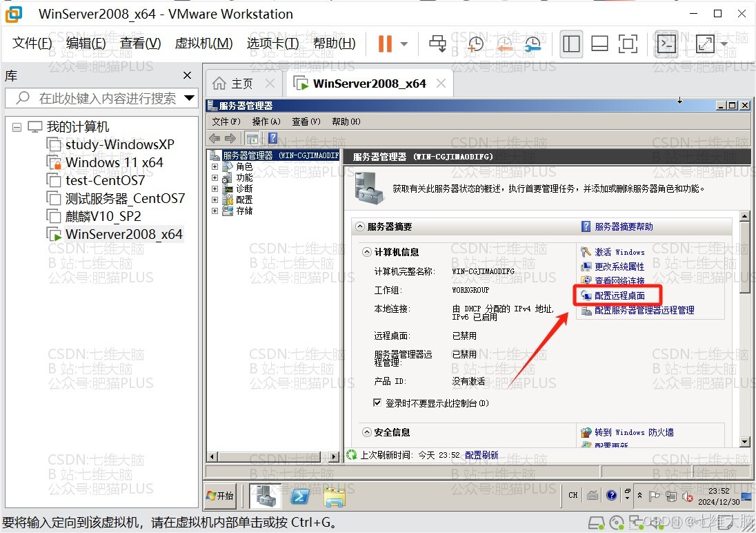756x533 pixels.
Task: Click the Server Manager forward arrow
Action: (x=230, y=139)
